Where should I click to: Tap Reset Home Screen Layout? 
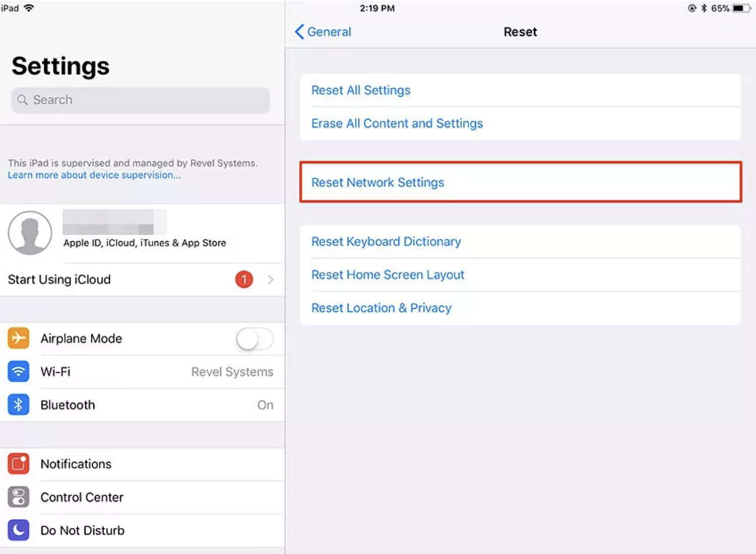[x=520, y=275]
